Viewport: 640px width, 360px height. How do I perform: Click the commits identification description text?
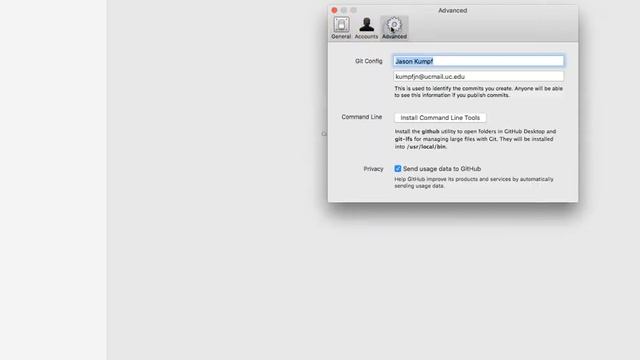pyautogui.click(x=478, y=92)
